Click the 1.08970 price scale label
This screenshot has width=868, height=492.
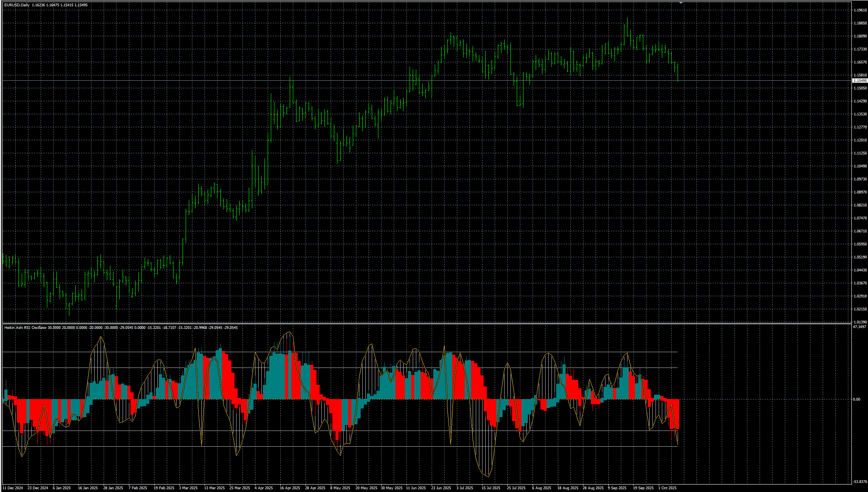860,192
